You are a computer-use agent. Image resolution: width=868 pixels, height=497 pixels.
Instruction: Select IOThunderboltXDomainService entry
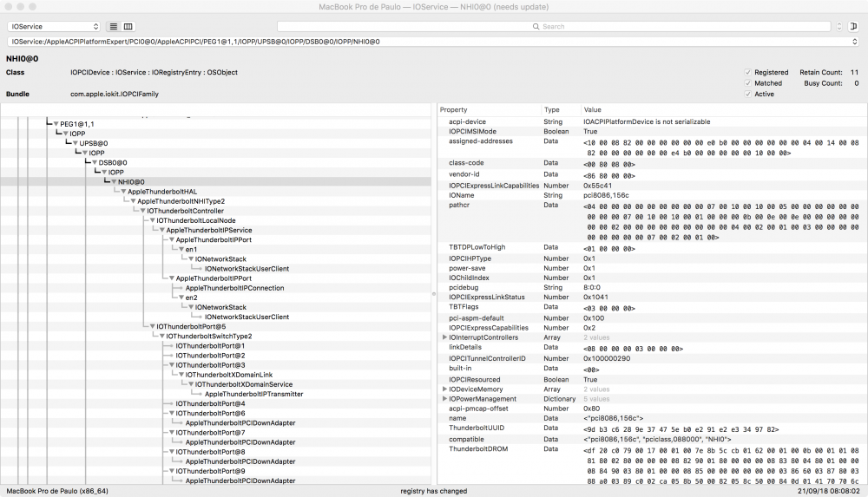coord(244,384)
